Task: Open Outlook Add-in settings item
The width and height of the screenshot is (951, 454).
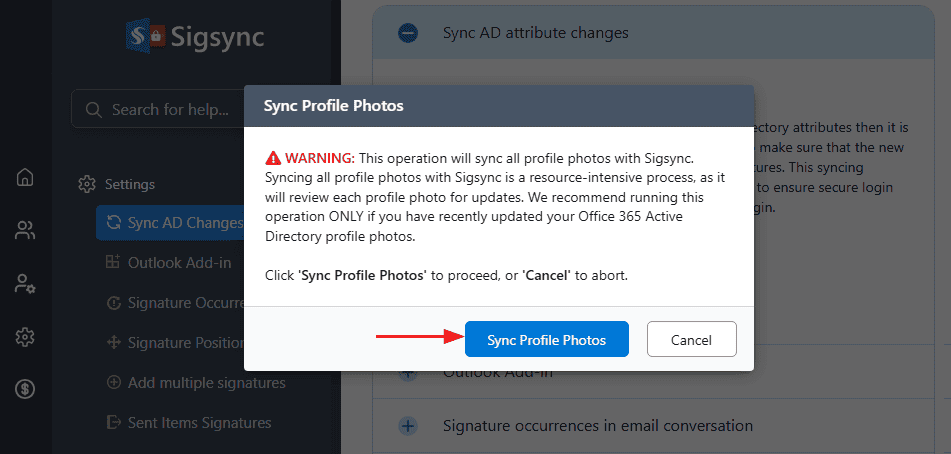Action: click(x=179, y=263)
